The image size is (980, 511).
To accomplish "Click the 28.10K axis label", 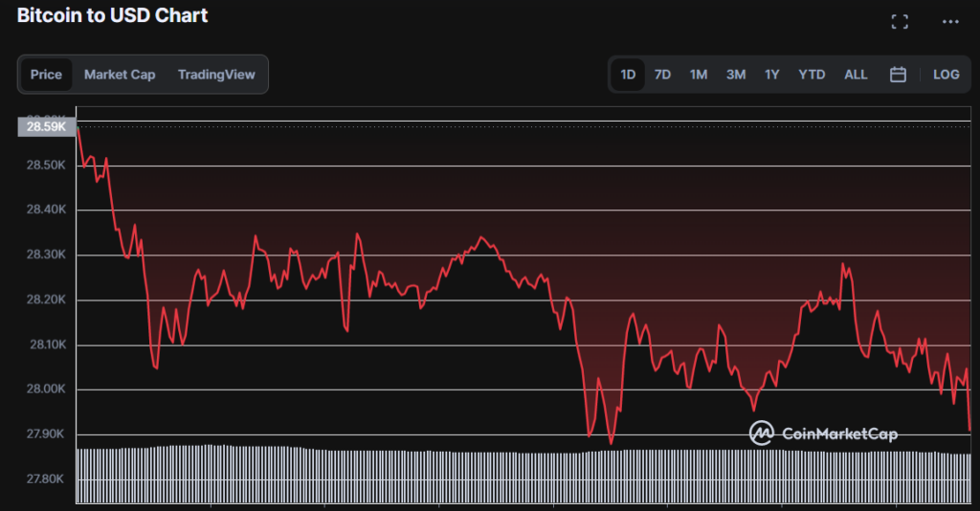I will (48, 344).
